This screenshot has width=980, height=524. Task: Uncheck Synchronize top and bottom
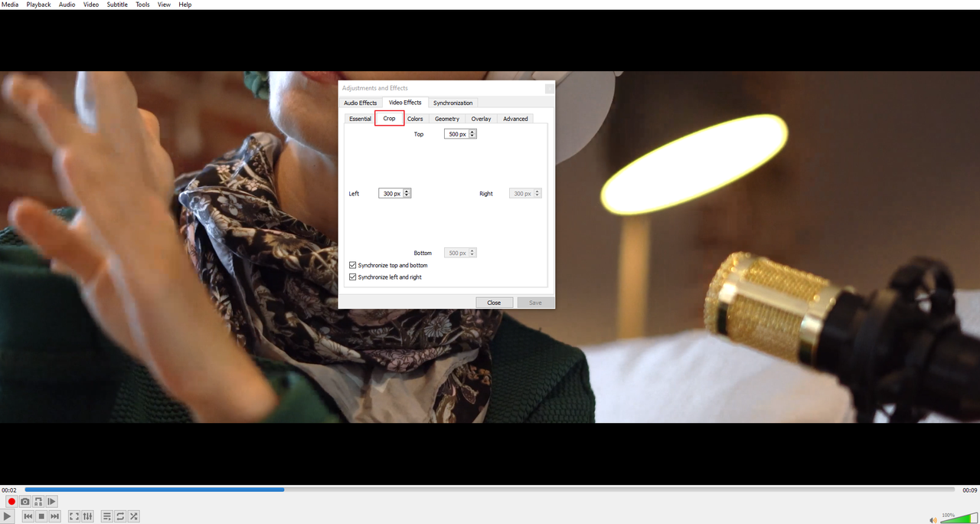tap(353, 265)
